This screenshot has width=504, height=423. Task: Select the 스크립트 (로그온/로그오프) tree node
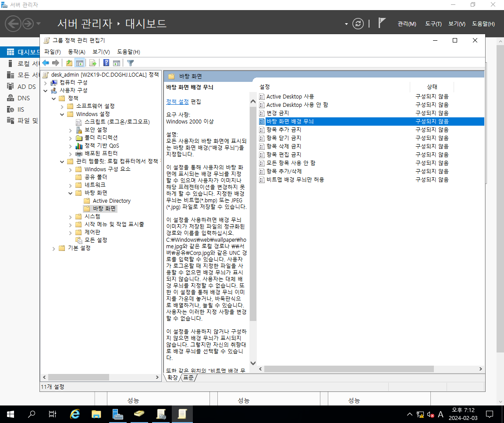(117, 122)
